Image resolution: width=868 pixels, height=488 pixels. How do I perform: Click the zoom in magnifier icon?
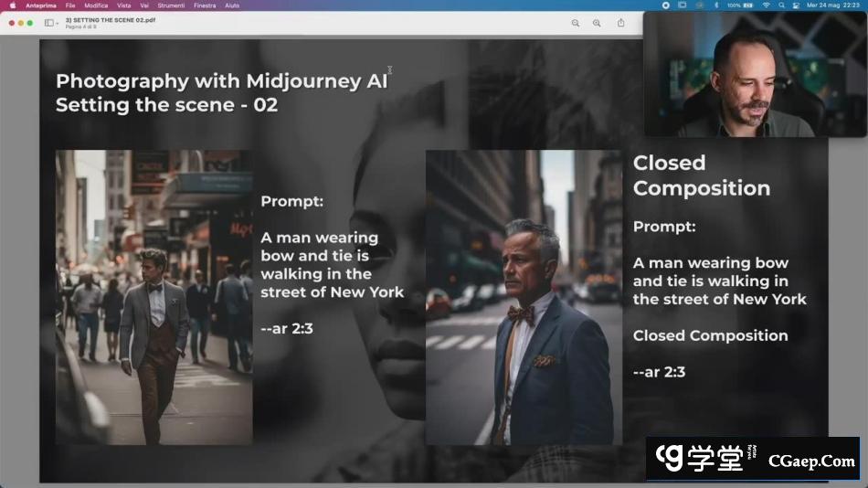click(597, 23)
